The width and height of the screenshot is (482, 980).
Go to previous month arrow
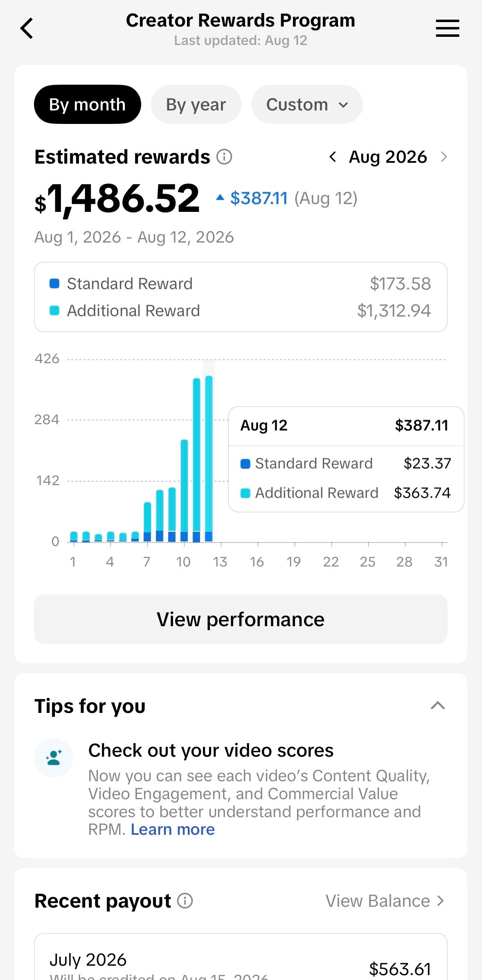coord(333,157)
